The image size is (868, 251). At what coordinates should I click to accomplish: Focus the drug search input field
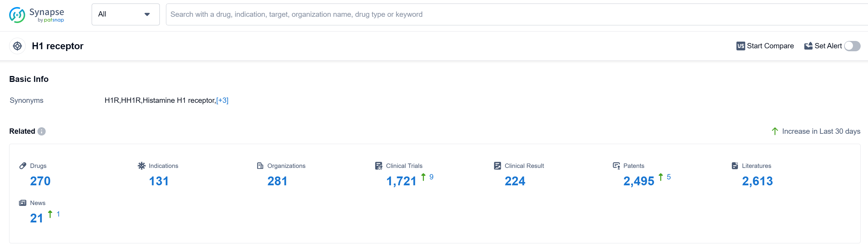tap(505, 14)
